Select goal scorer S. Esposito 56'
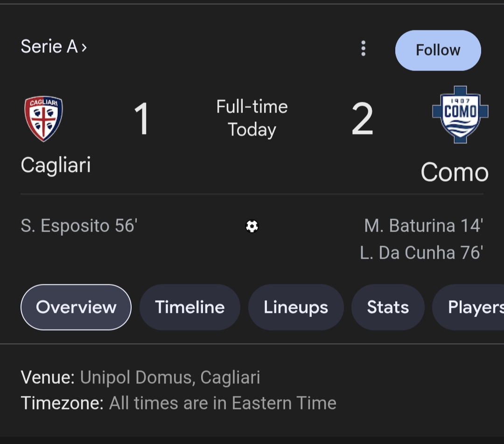Viewport: 504px width, 444px height. pos(79,226)
